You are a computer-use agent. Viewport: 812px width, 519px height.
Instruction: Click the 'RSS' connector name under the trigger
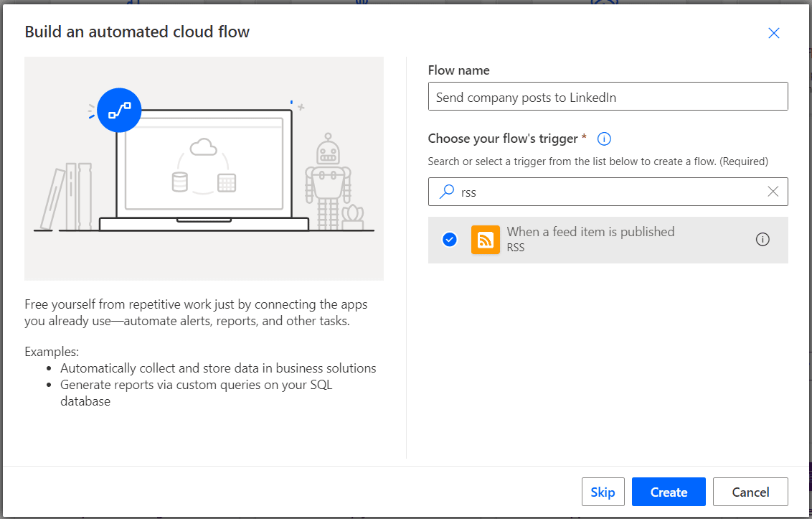516,248
